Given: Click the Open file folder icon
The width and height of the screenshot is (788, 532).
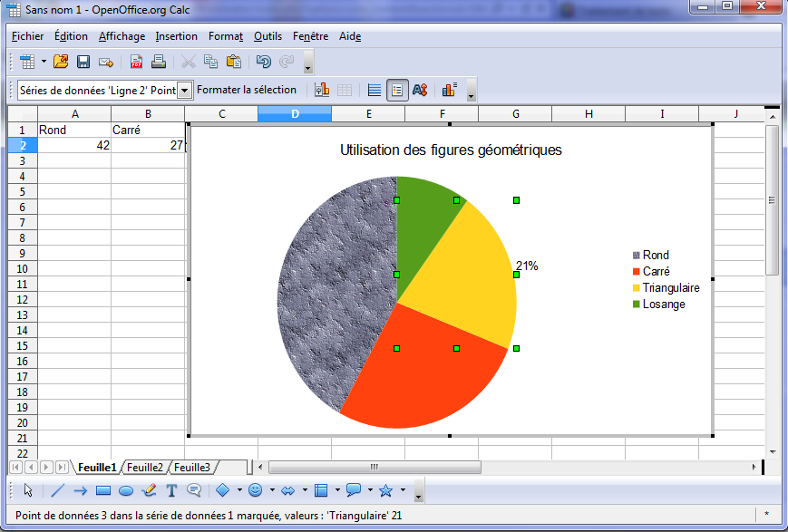Looking at the screenshot, I should [61, 62].
